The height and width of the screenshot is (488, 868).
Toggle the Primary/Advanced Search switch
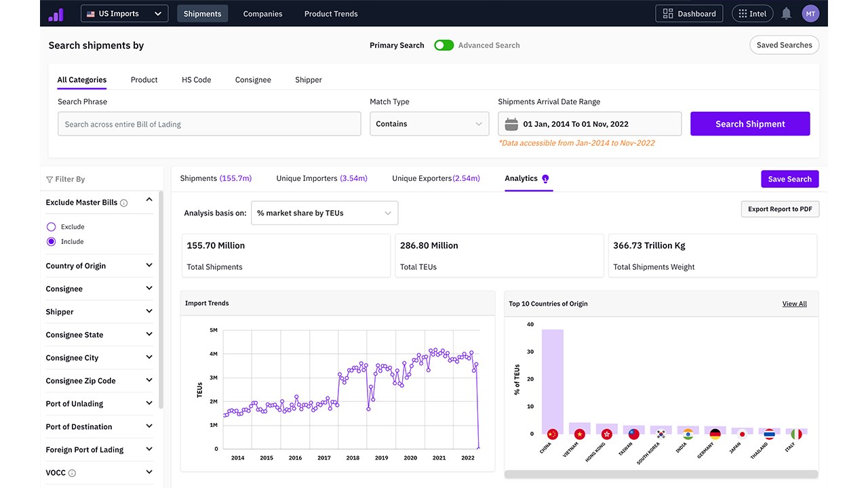[444, 45]
